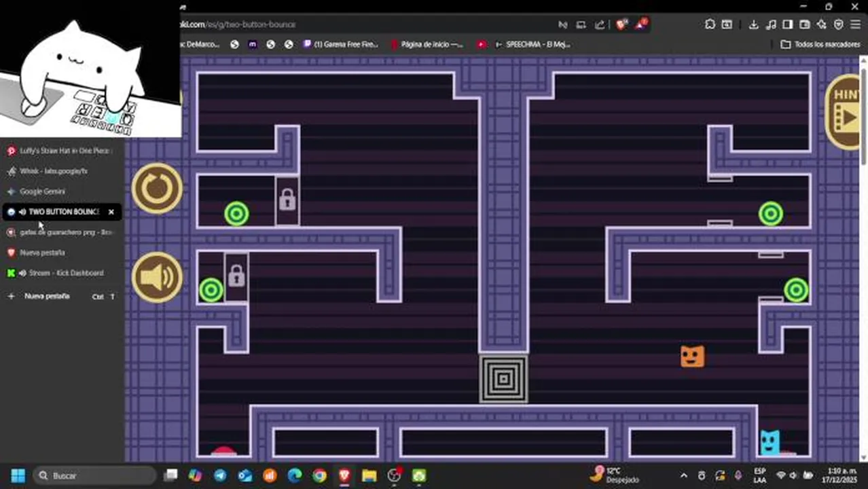
Task: Open the Windows Start menu
Action: 18,475
